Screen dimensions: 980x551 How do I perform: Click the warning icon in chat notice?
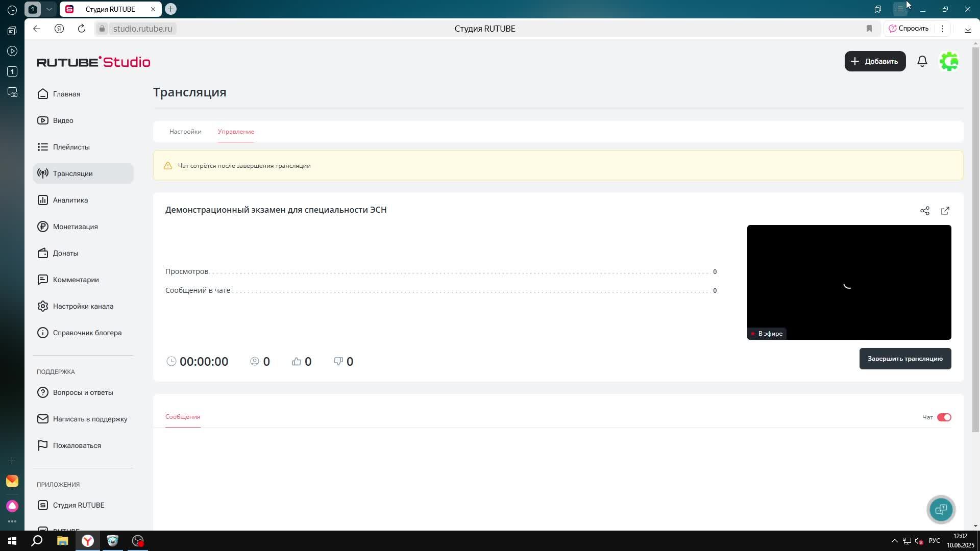coord(167,166)
